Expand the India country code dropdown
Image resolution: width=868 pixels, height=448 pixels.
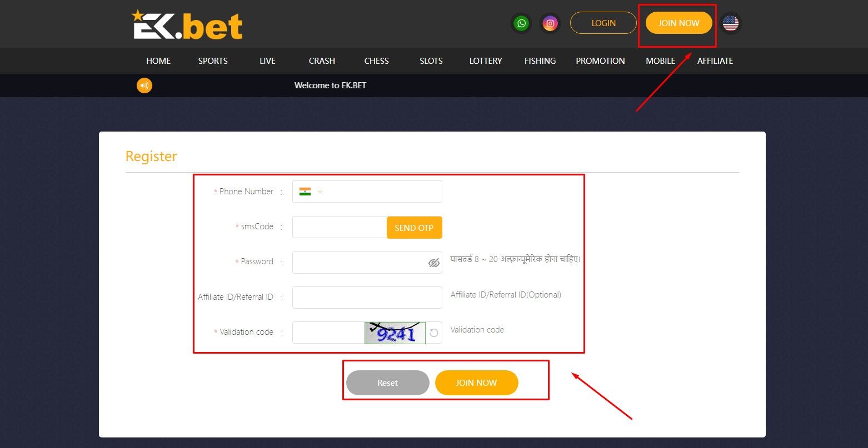click(x=311, y=192)
